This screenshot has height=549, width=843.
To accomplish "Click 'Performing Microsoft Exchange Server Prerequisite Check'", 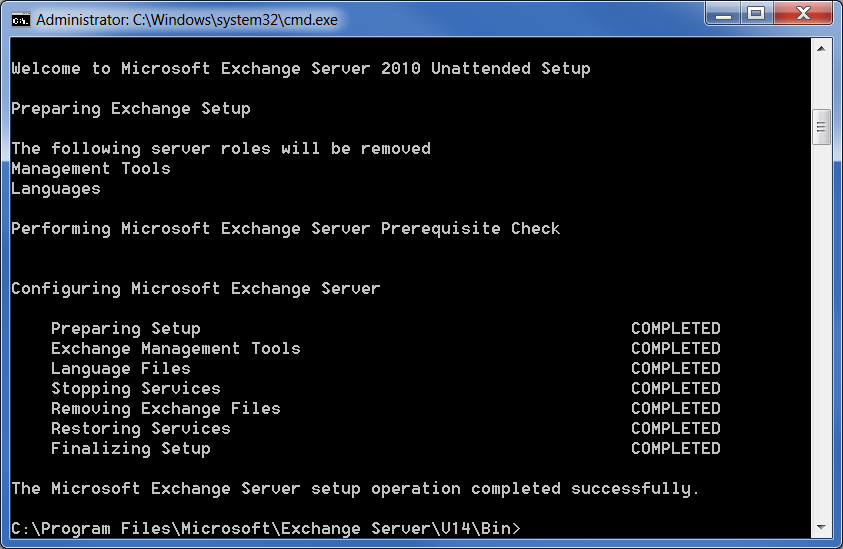I will pyautogui.click(x=285, y=229).
